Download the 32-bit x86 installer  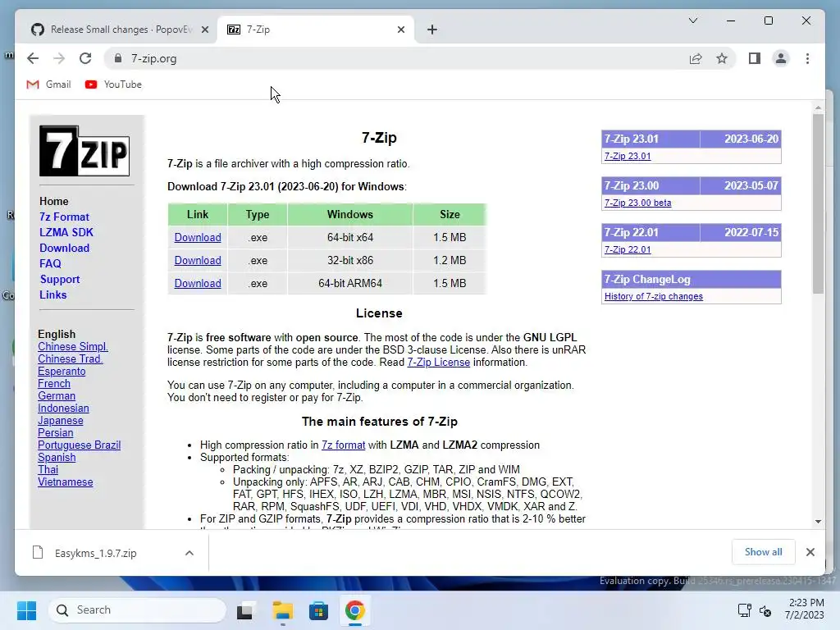coord(198,260)
